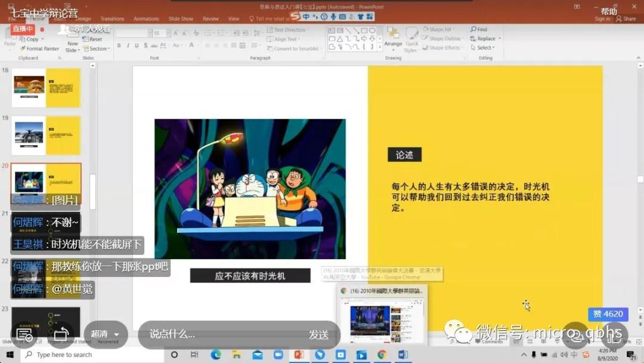Open the Align Text dropdown

click(x=283, y=39)
